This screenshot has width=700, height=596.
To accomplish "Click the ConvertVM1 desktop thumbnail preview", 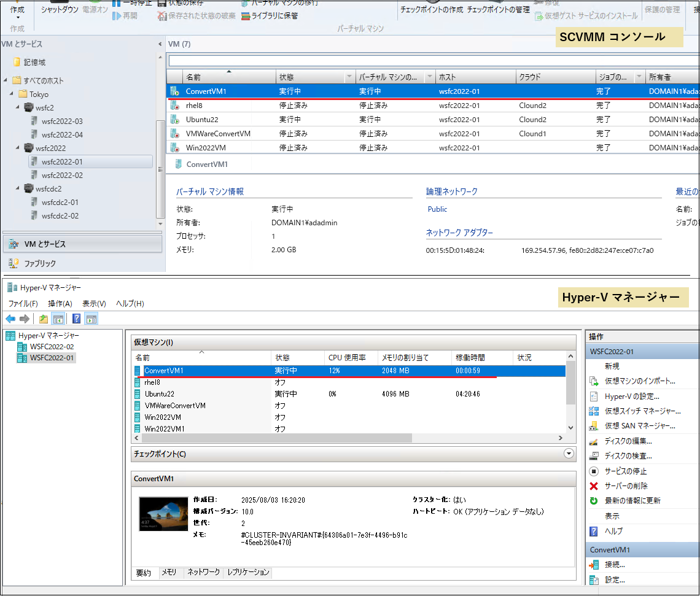I will (163, 514).
